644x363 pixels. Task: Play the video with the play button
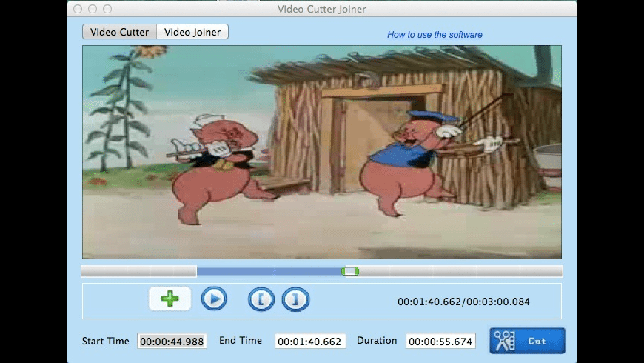(x=214, y=299)
